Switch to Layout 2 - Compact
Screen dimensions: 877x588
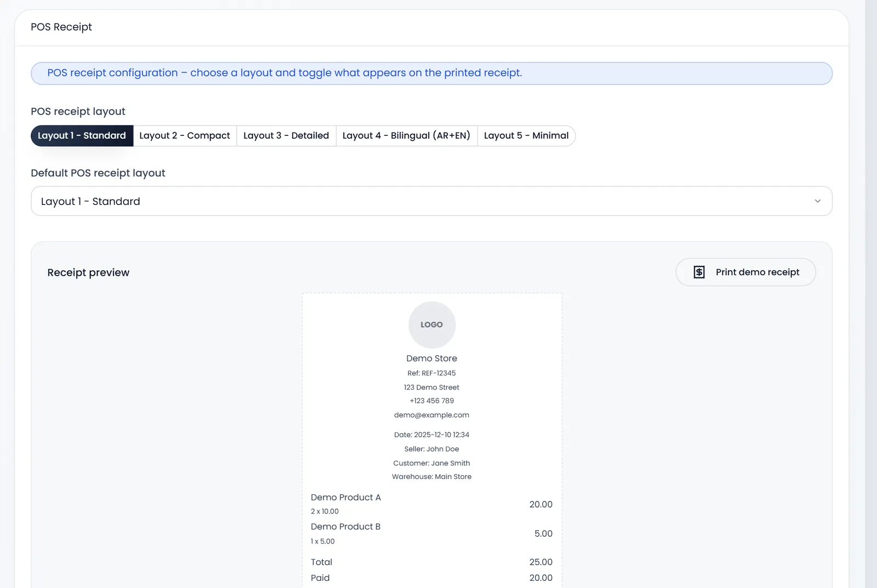(x=185, y=136)
